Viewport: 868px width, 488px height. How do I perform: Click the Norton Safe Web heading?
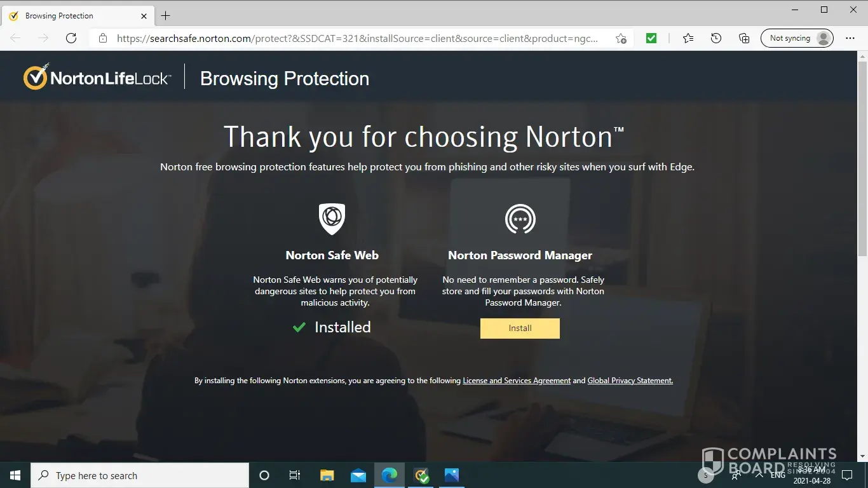(x=332, y=255)
